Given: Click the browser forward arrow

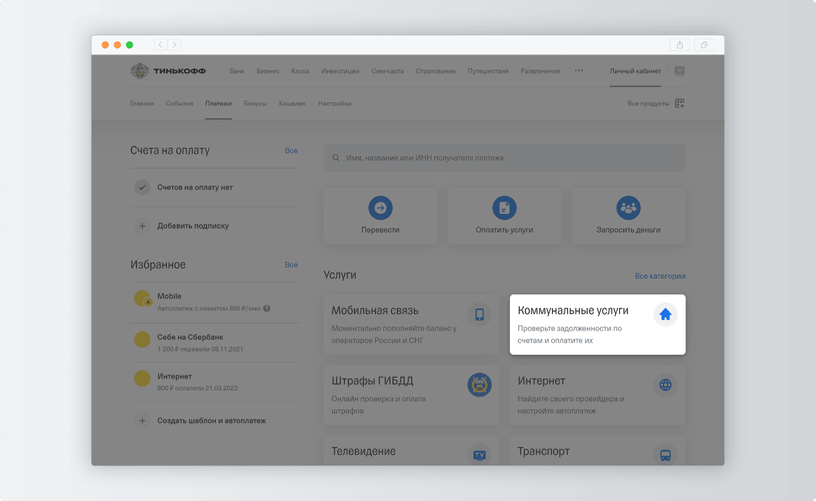Looking at the screenshot, I should pyautogui.click(x=174, y=45).
